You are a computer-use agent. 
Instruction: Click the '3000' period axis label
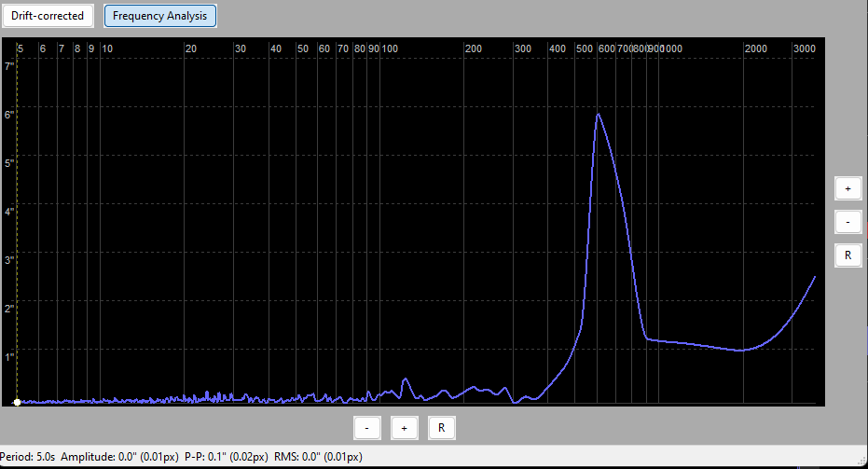(804, 48)
